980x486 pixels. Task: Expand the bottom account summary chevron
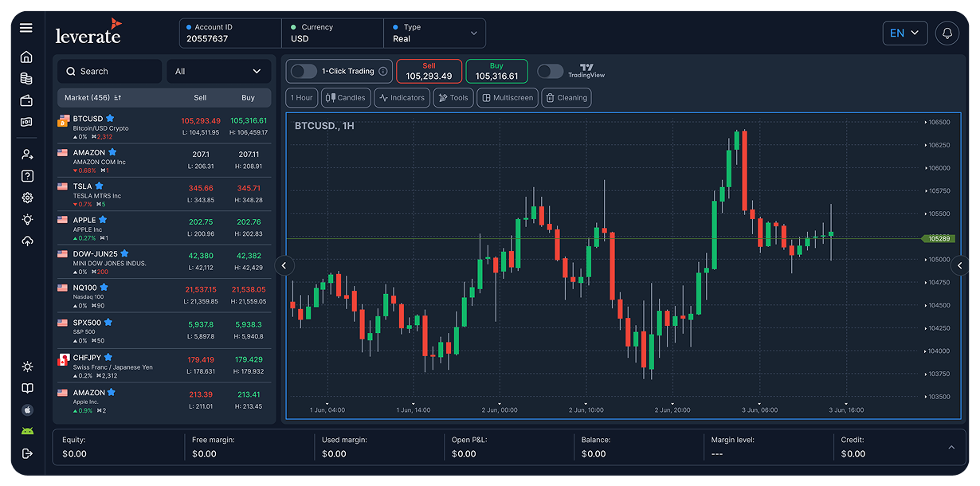[951, 448]
